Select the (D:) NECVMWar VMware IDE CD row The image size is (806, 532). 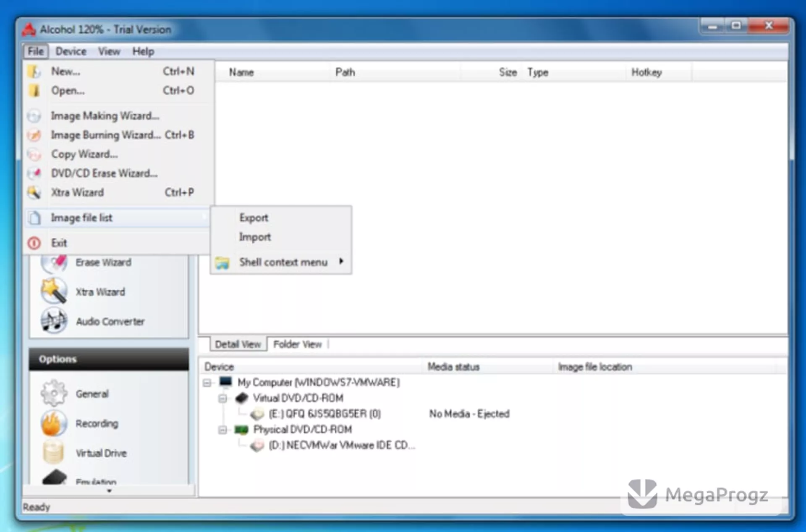point(341,446)
